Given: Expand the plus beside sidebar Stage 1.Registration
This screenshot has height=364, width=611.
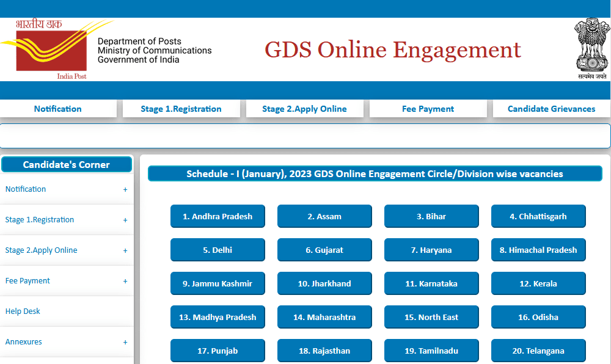Looking at the screenshot, I should (x=125, y=220).
